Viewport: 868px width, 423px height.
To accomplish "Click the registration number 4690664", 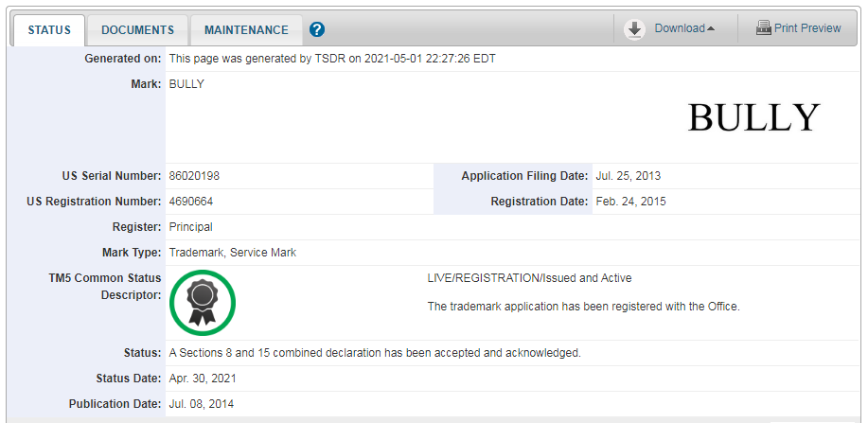I will pos(190,202).
